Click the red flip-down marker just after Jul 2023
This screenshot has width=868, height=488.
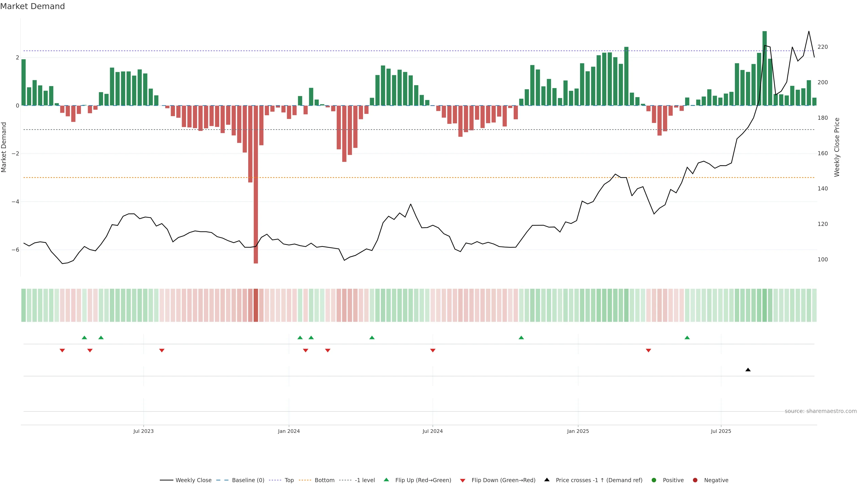(x=162, y=351)
